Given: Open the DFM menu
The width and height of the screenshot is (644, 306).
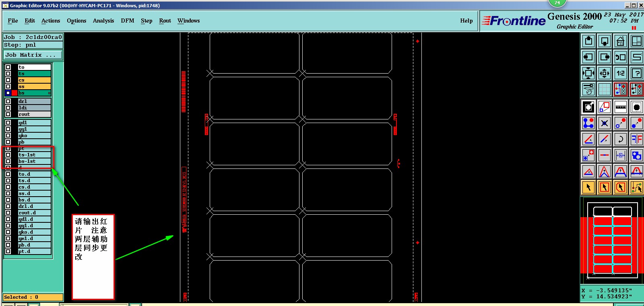Looking at the screenshot, I should [x=128, y=21].
